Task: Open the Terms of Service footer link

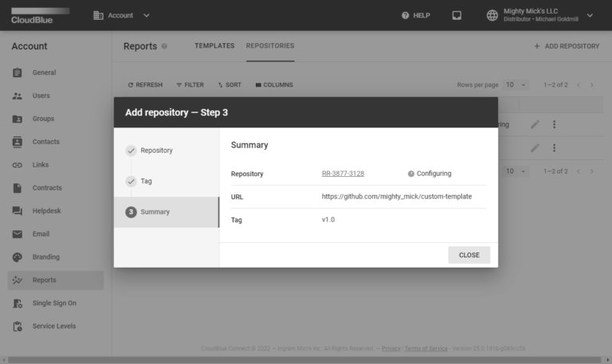Action: [x=426, y=348]
